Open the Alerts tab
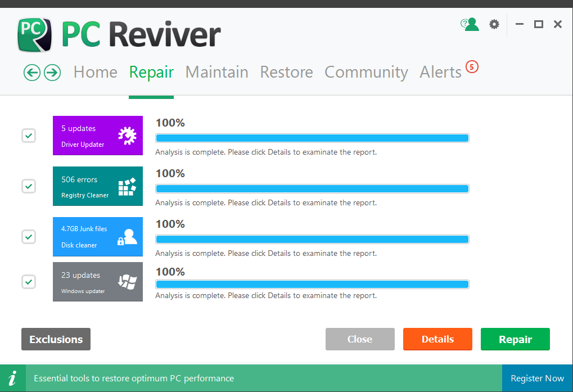This screenshot has width=573, height=392. pos(440,72)
